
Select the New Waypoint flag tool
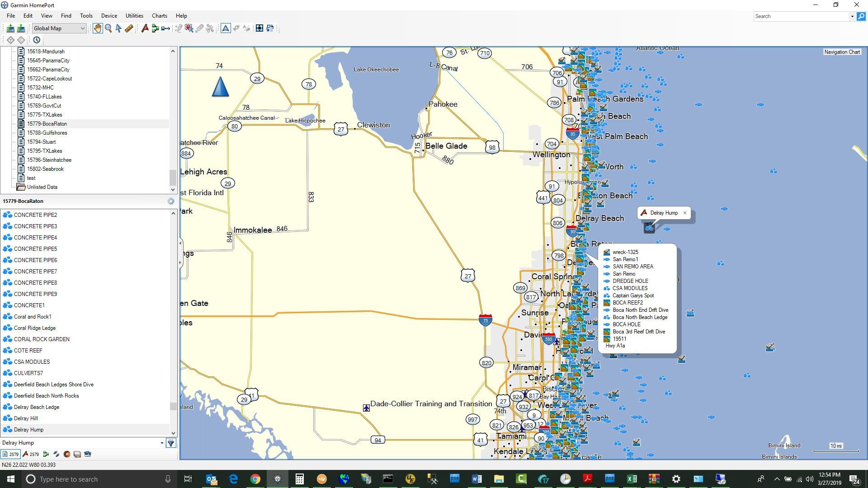point(145,28)
